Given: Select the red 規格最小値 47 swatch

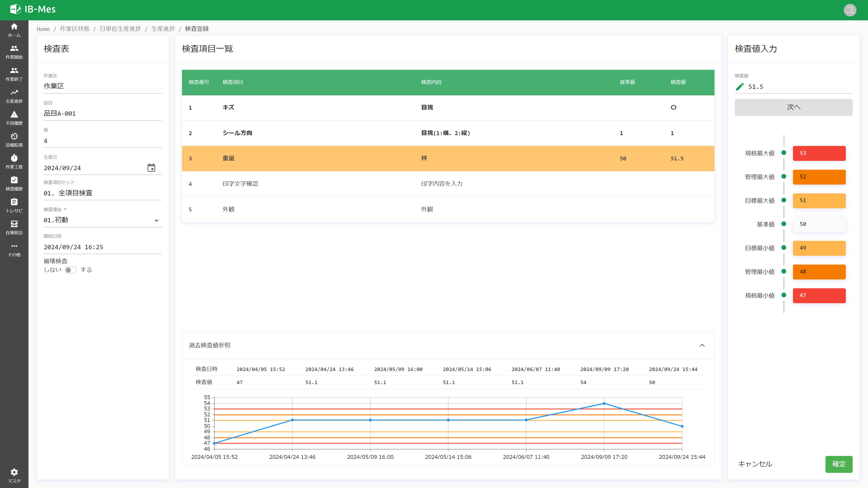Looking at the screenshot, I should pyautogui.click(x=819, y=295).
